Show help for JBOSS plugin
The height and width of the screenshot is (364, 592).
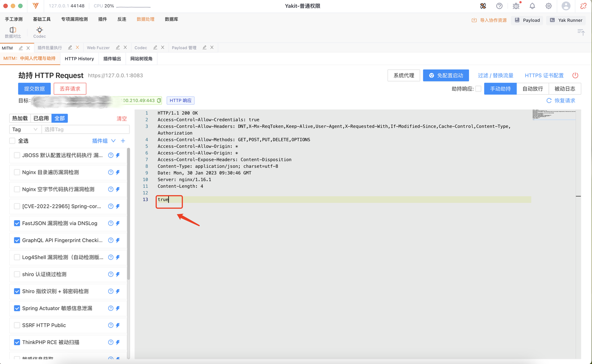[111, 155]
